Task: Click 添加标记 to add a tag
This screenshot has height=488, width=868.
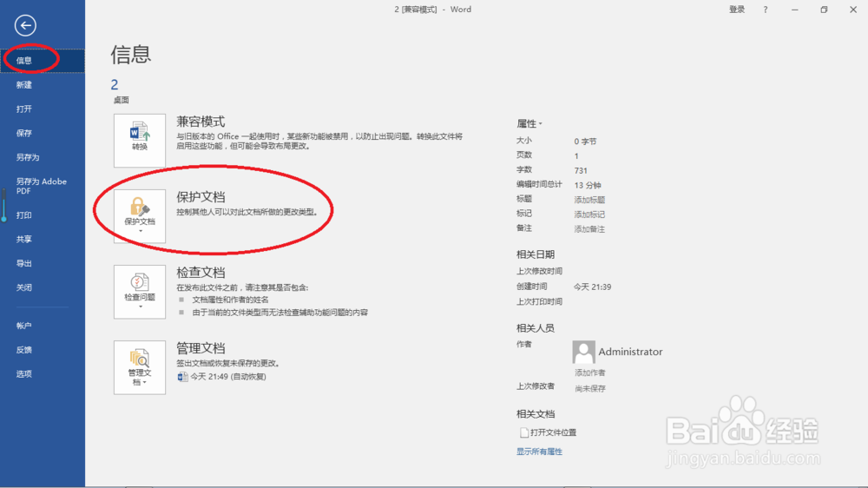Action: pyautogui.click(x=589, y=214)
